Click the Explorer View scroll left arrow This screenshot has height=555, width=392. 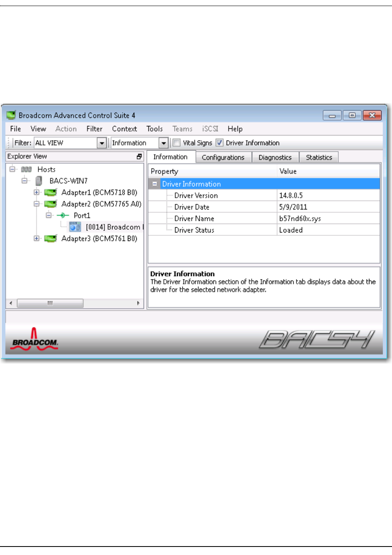pos(10,303)
